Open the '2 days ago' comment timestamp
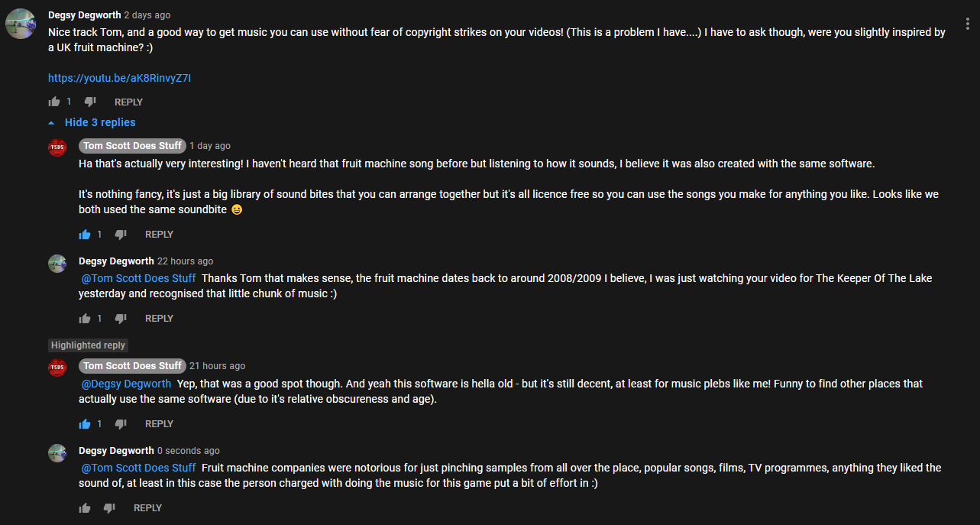Screen dimensions: 980x525 [147, 15]
